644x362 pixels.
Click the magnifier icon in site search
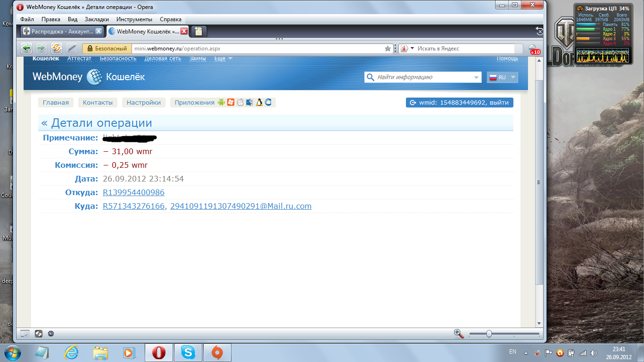(x=371, y=77)
